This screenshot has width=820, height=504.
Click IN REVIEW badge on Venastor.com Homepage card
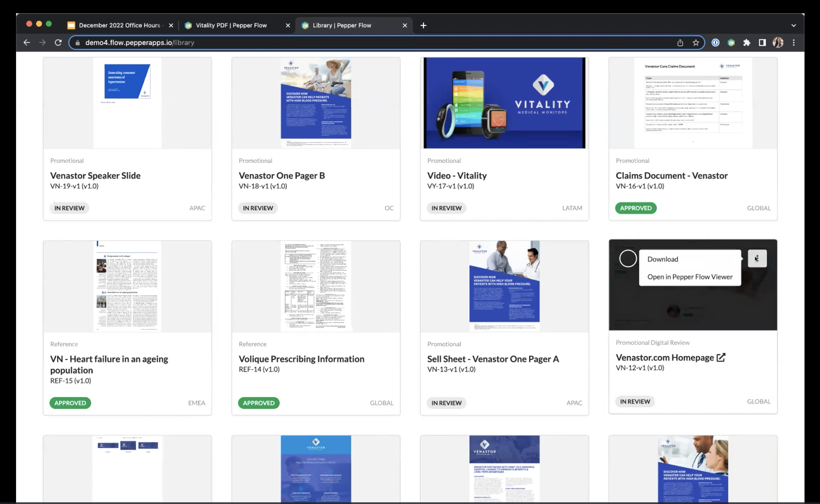[x=635, y=401]
